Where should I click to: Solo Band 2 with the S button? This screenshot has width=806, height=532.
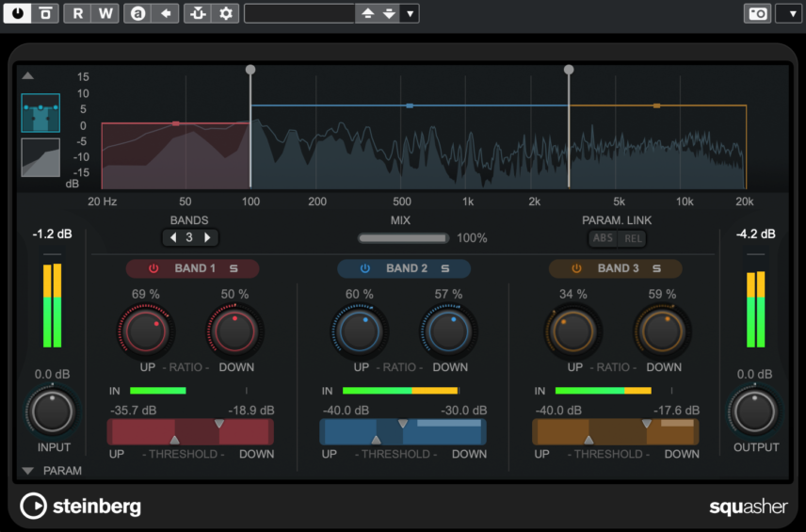pyautogui.click(x=445, y=268)
